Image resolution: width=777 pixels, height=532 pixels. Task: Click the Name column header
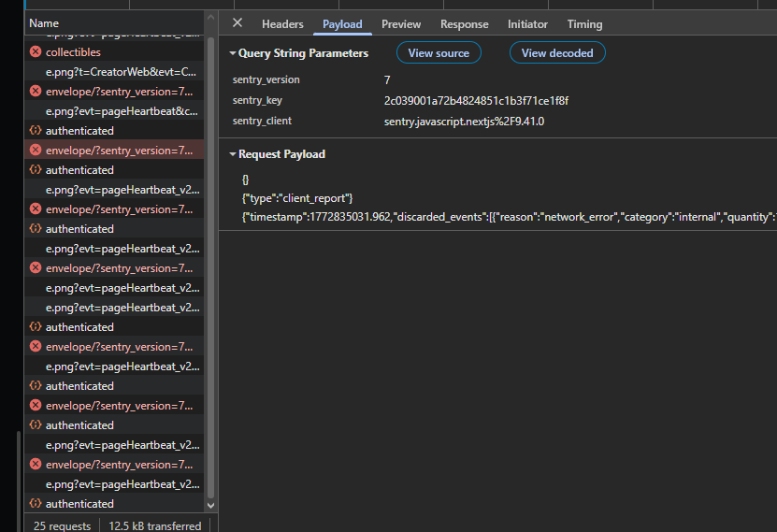click(44, 23)
